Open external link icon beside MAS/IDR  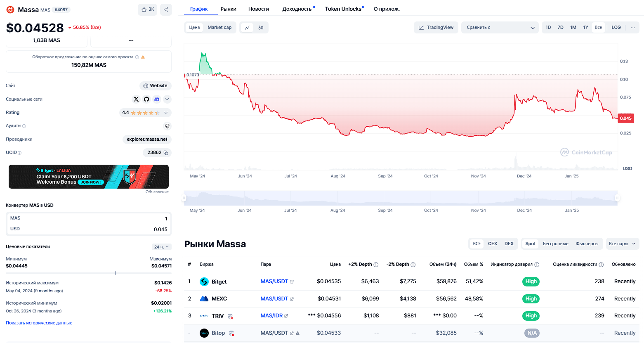click(x=286, y=316)
